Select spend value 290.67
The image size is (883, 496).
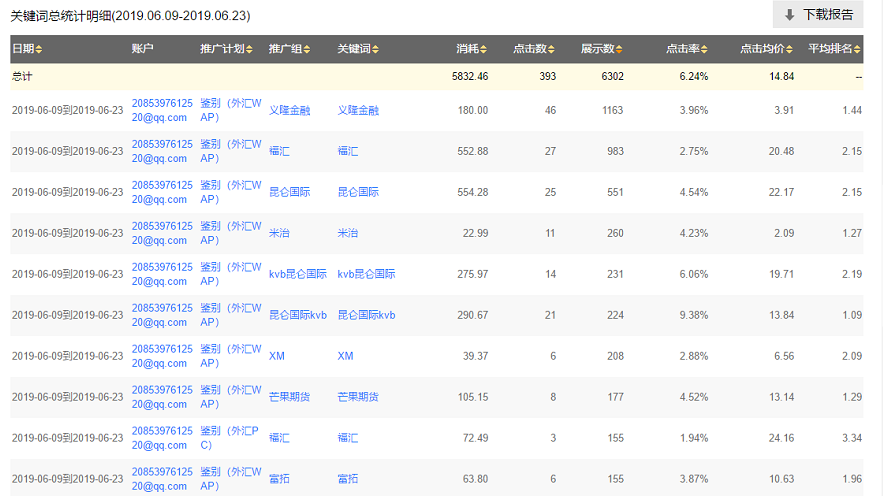pos(472,315)
